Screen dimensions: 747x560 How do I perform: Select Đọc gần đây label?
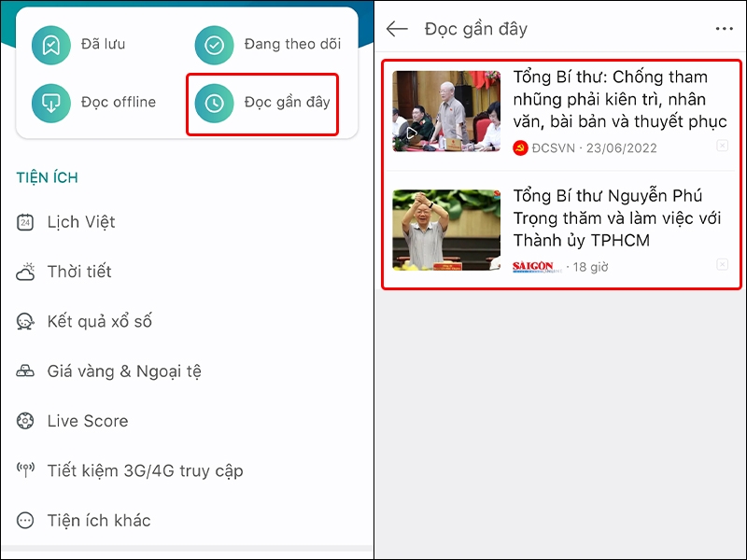coord(288,103)
